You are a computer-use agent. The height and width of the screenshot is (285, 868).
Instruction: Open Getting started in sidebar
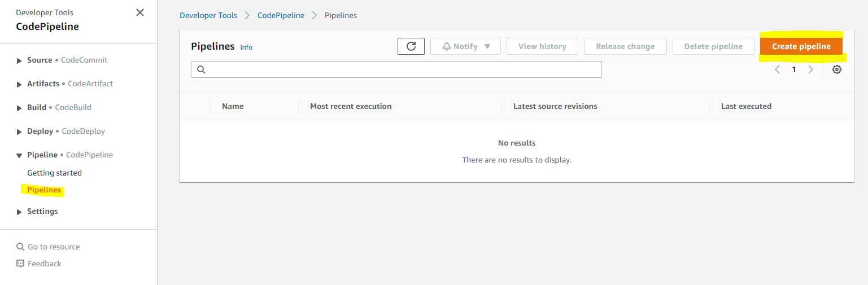pos(54,173)
